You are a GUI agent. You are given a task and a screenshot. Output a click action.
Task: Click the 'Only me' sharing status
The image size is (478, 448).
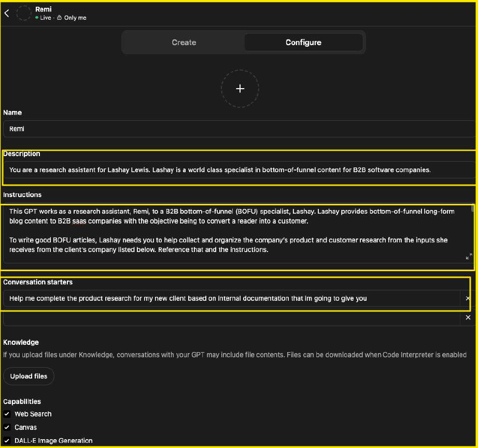click(72, 18)
